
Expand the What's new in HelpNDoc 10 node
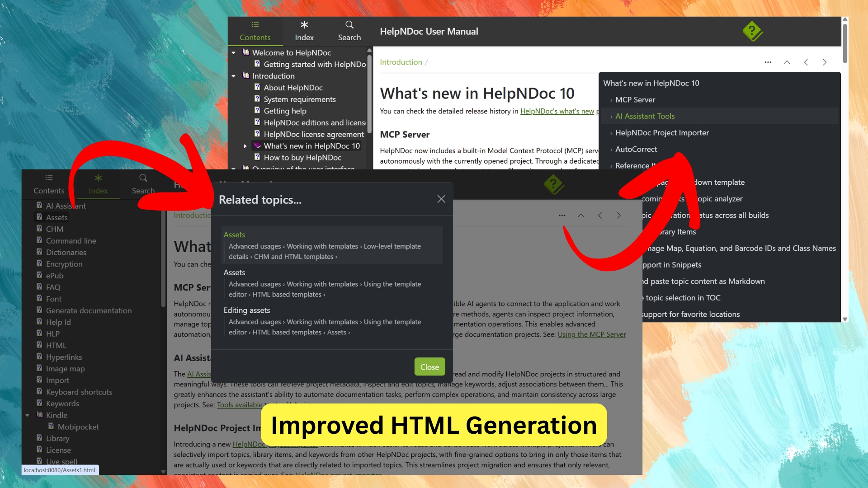pos(245,146)
